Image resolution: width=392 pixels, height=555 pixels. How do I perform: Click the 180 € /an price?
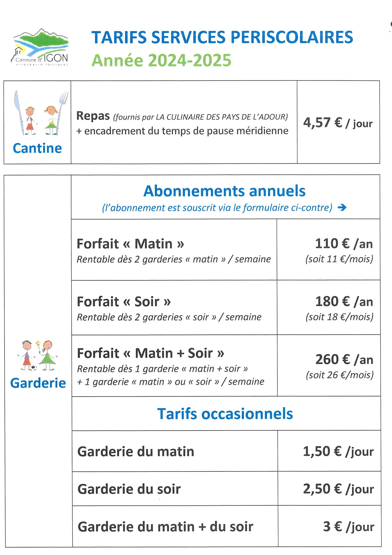point(344,302)
